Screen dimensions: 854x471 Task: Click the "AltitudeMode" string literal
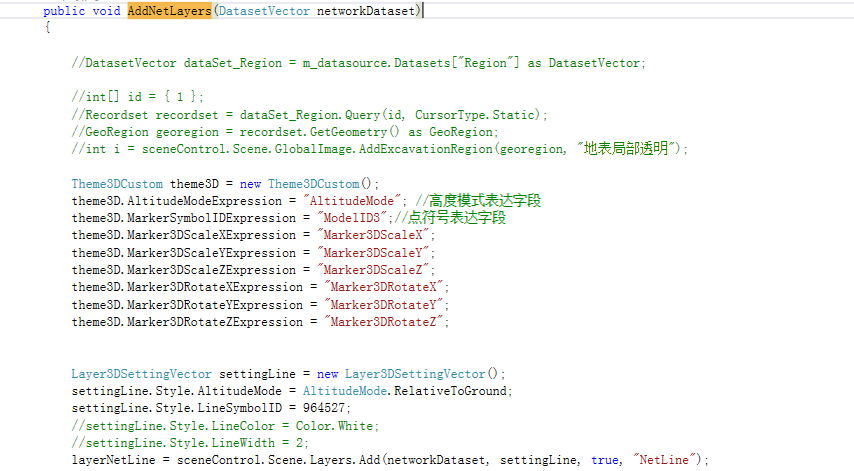pyautogui.click(x=352, y=201)
